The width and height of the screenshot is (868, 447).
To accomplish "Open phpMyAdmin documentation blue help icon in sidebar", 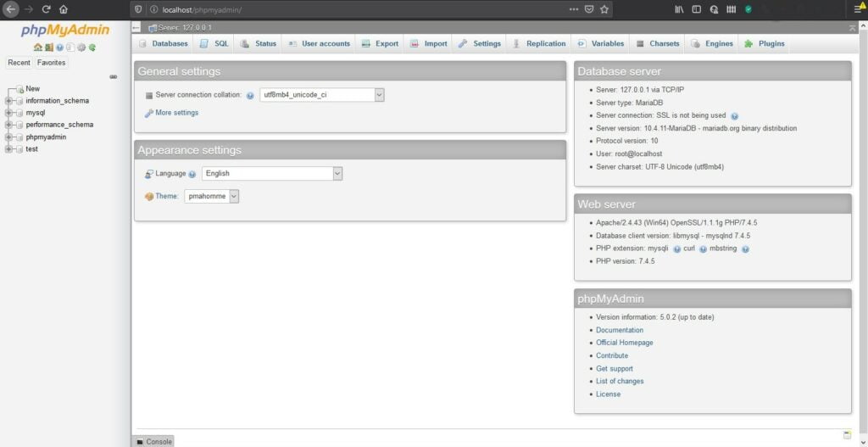I will [60, 47].
